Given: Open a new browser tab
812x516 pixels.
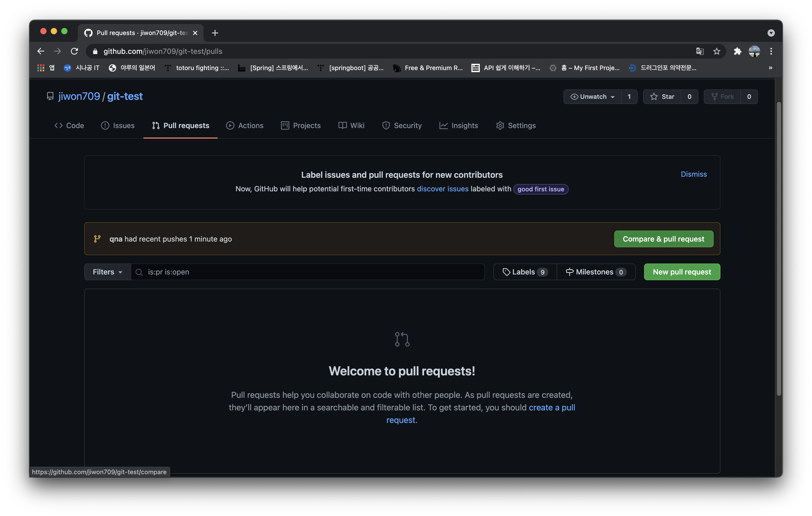Looking at the screenshot, I should pos(215,33).
